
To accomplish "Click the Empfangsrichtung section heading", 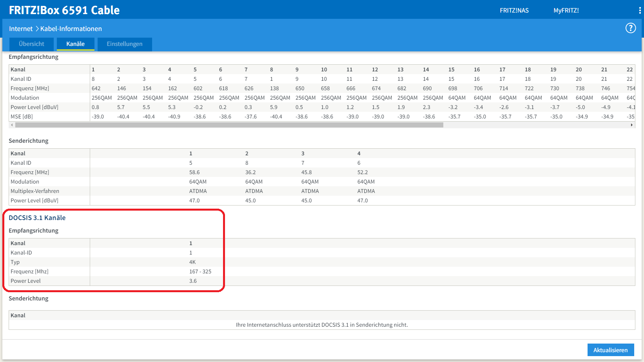I will 33,57.
